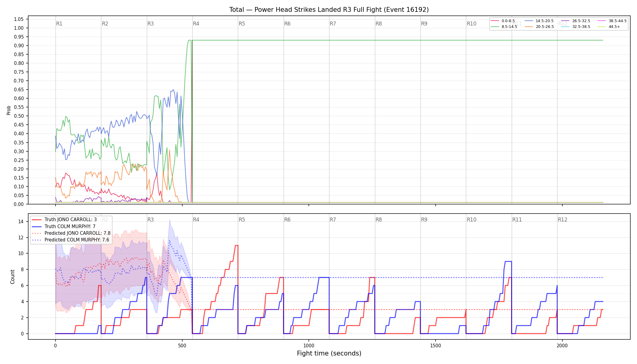Screen dimensions: 637x364
Task: Click Predicted JONO CARROLL: 7.8 legend entry
Action: [71, 233]
